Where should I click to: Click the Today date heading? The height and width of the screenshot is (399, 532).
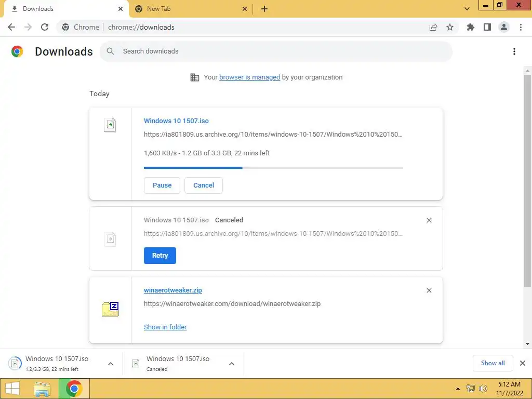[x=99, y=94]
